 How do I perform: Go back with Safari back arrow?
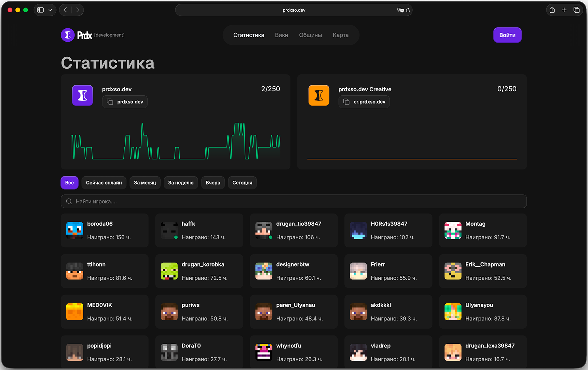tap(66, 10)
